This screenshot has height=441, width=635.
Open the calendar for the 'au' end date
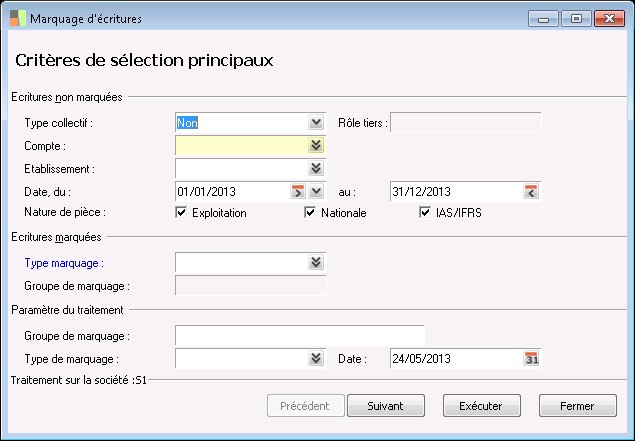click(531, 190)
